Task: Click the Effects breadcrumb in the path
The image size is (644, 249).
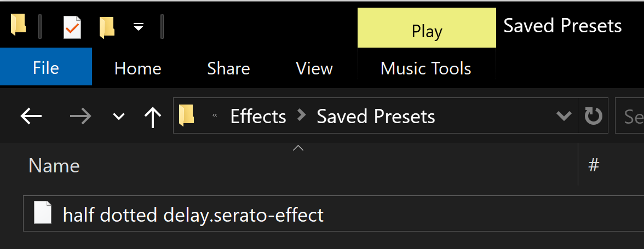Action: pos(258,117)
